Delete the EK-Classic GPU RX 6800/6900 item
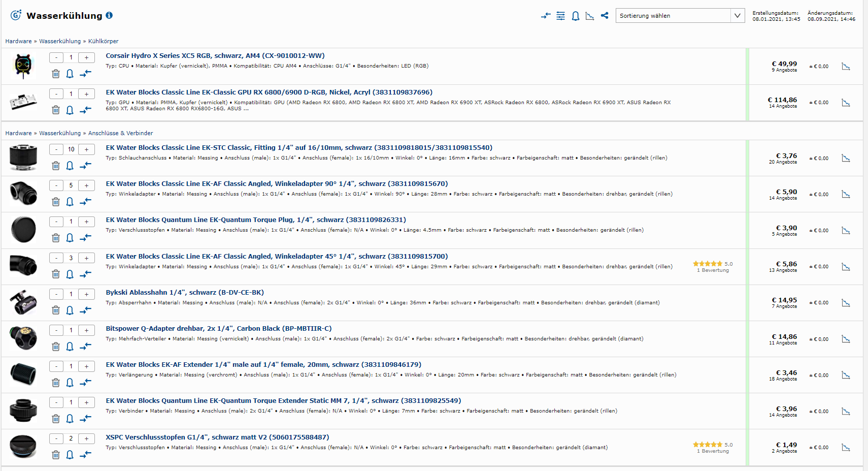This screenshot has height=471, width=868. (x=56, y=110)
